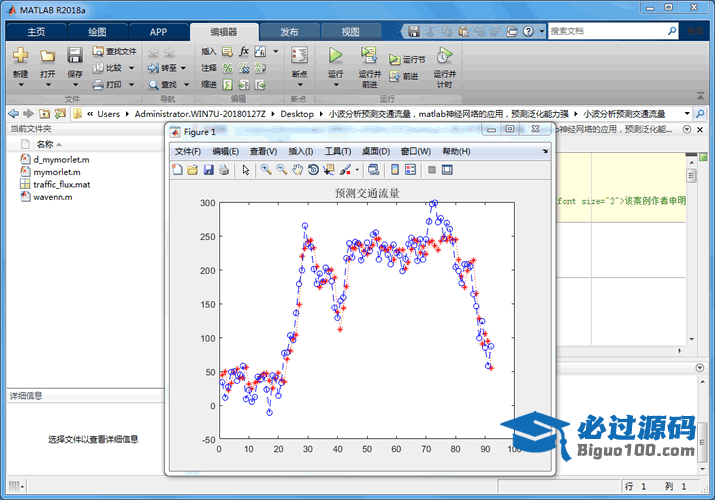Click the Breakpoints (断点) icon
Image resolution: width=715 pixels, height=500 pixels.
(300, 56)
